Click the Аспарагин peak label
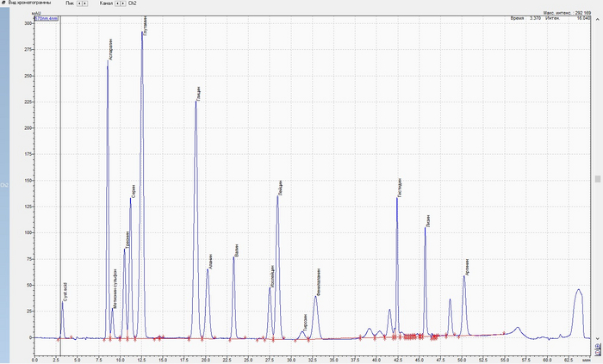 tap(110, 50)
